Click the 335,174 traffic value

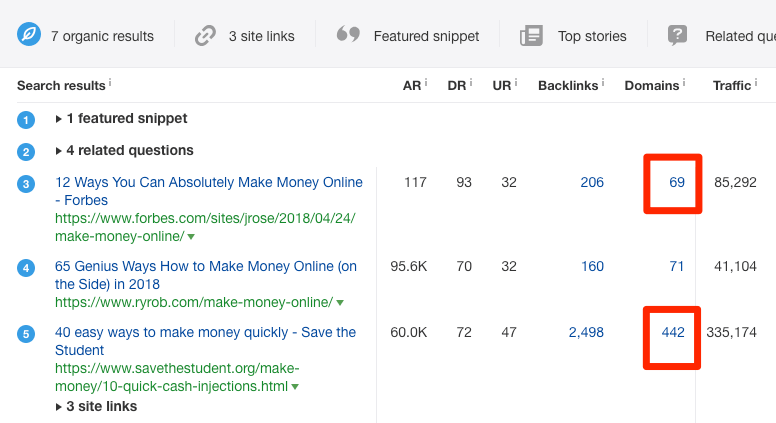click(731, 332)
